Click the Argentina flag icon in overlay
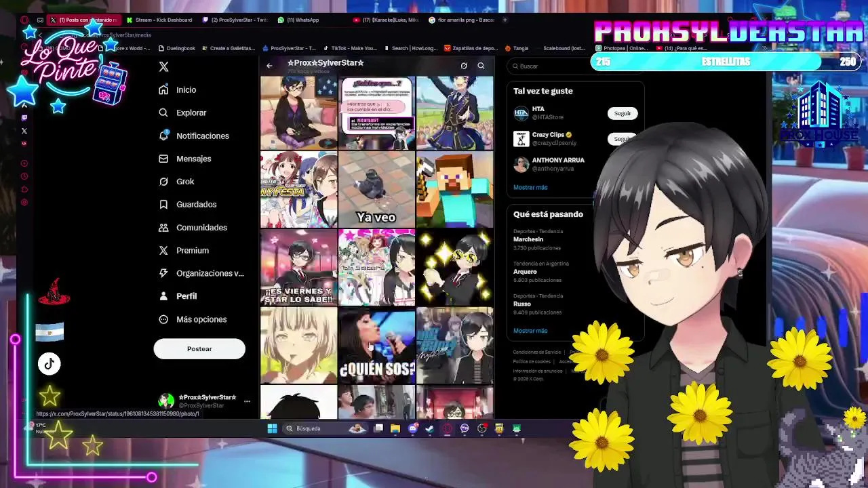 [50, 332]
